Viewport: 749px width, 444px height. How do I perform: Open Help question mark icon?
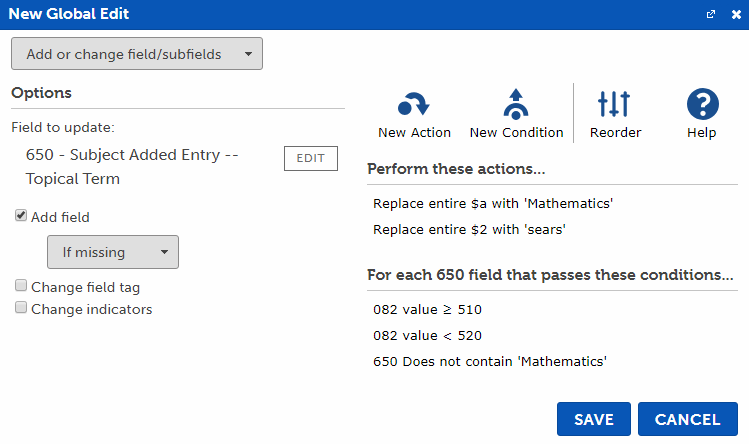[703, 104]
